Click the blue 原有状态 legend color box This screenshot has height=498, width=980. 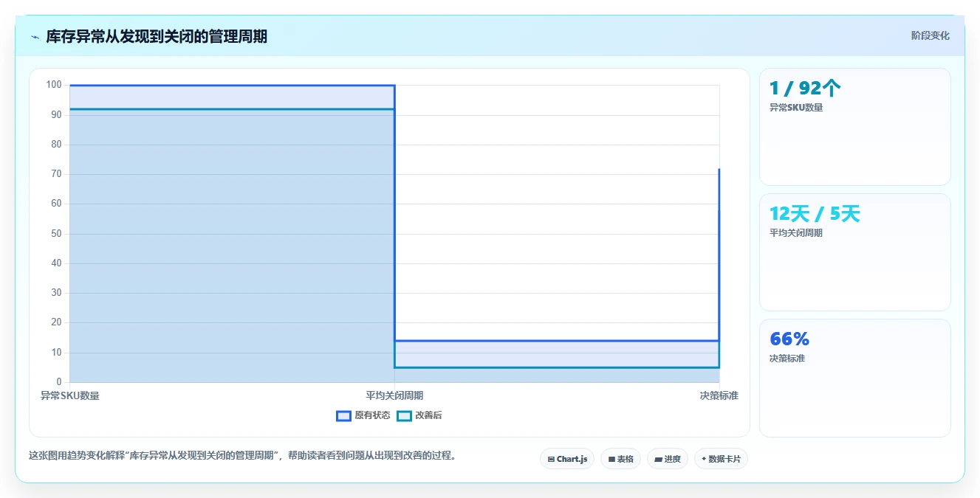pos(343,415)
